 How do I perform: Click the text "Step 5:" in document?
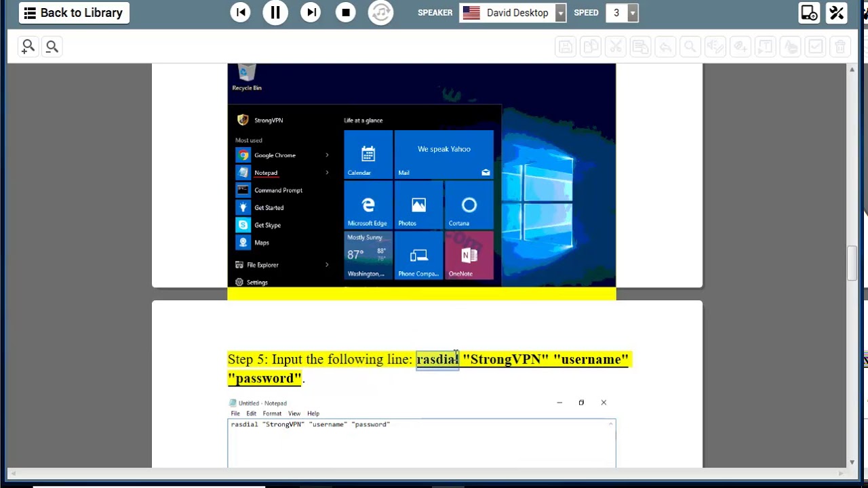click(x=248, y=359)
